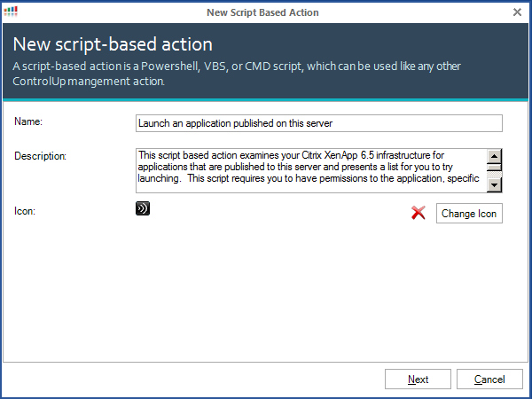The image size is (532, 399).
Task: Click the "Name:" field label
Action: pyautogui.click(x=28, y=121)
